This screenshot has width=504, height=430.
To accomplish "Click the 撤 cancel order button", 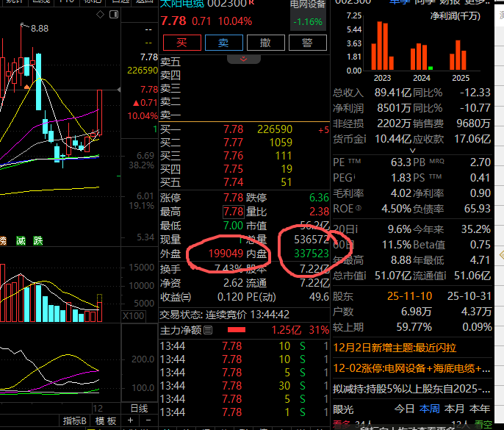I will tap(265, 43).
